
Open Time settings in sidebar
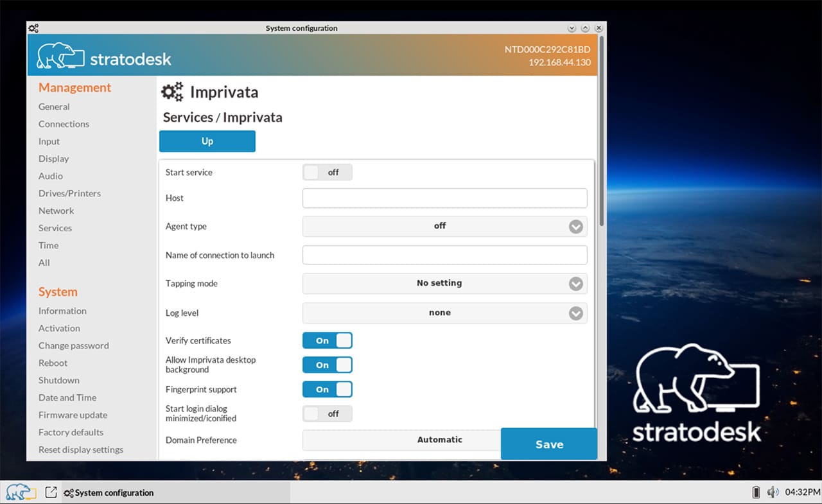(x=48, y=245)
